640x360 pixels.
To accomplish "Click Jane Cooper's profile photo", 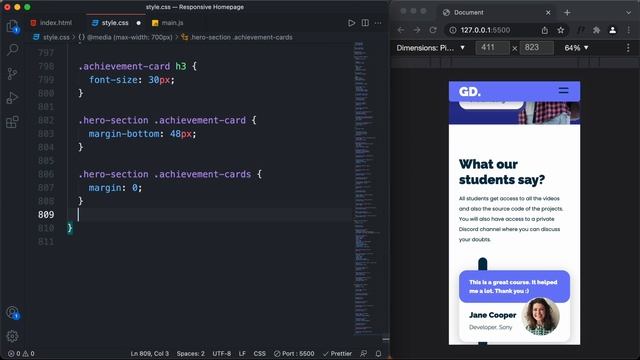I will tap(540, 316).
